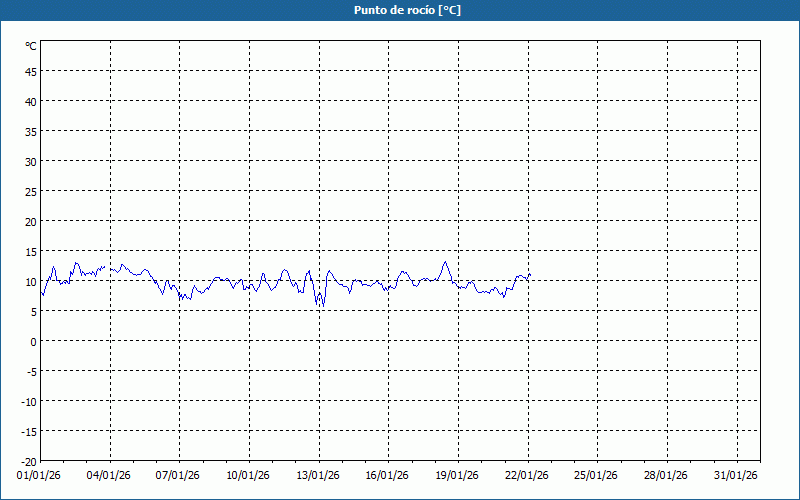
Task: Select the -20 y-axis label
Action: 28,461
